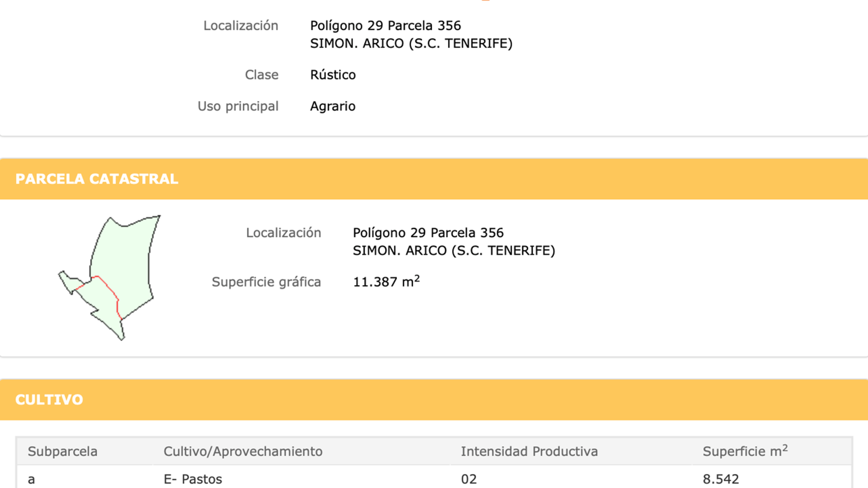Click the 'Clase' label
The width and height of the screenshot is (868, 488).
coord(261,75)
